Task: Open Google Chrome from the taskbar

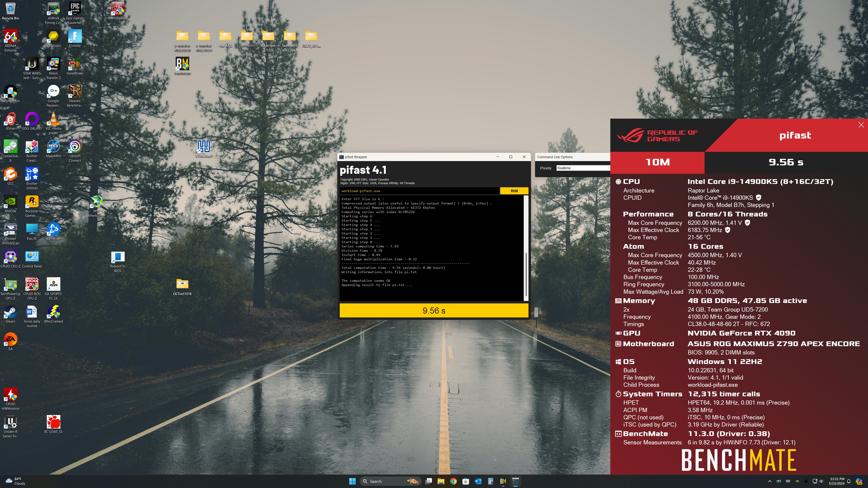Action: point(453,481)
